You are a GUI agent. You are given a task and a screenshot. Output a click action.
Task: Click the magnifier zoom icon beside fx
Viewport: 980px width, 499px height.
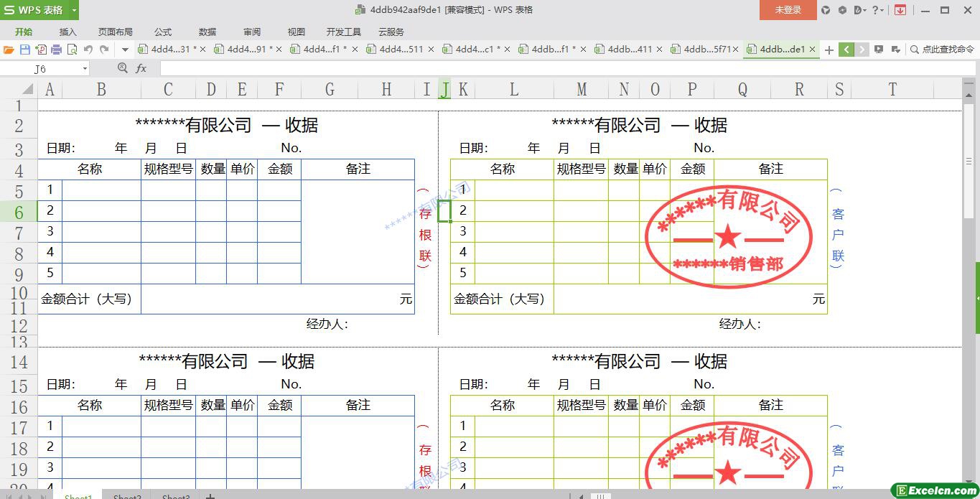pos(123,68)
